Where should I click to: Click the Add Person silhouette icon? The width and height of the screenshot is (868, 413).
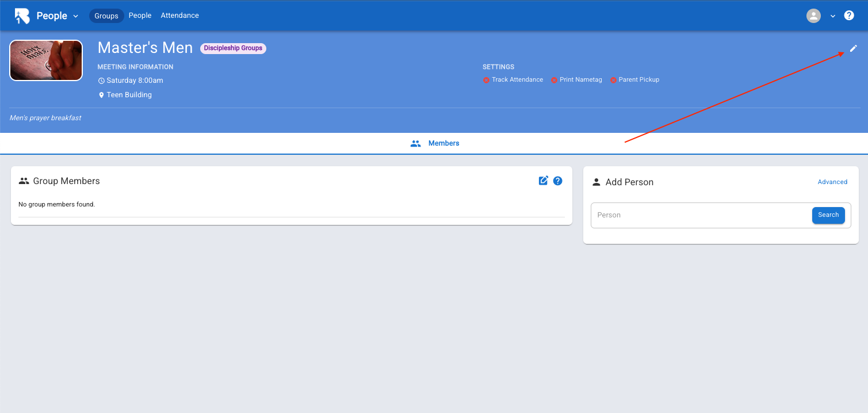click(x=596, y=182)
